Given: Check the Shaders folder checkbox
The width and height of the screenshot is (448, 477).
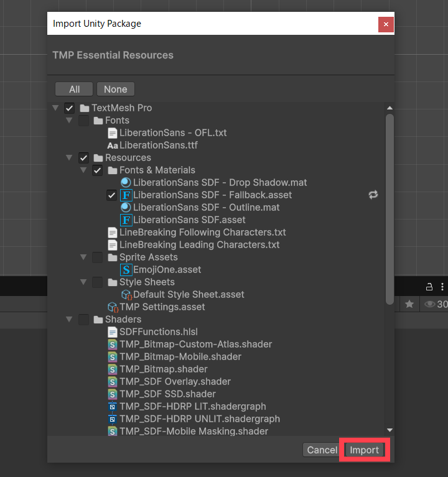Looking at the screenshot, I should tap(84, 320).
